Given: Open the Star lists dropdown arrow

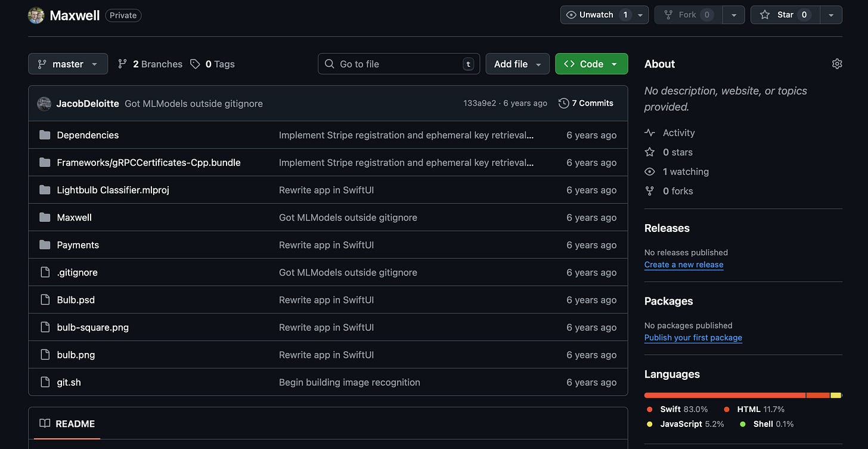Looking at the screenshot, I should click(x=831, y=15).
